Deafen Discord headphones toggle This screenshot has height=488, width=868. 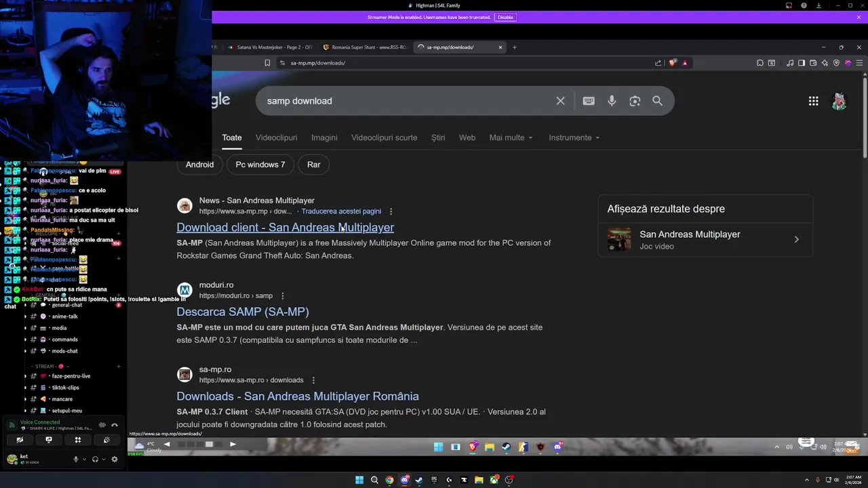tap(95, 460)
